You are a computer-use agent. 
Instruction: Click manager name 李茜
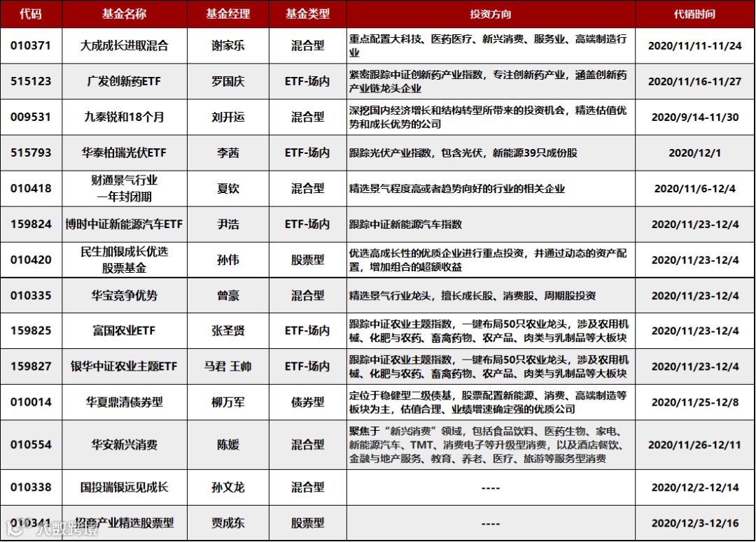(x=228, y=152)
